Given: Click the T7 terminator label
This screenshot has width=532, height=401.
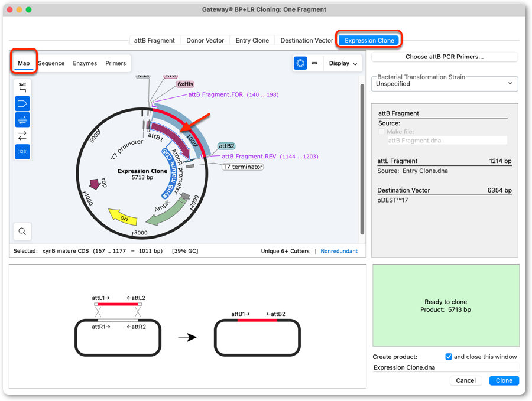Looking at the screenshot, I should click(x=242, y=167).
